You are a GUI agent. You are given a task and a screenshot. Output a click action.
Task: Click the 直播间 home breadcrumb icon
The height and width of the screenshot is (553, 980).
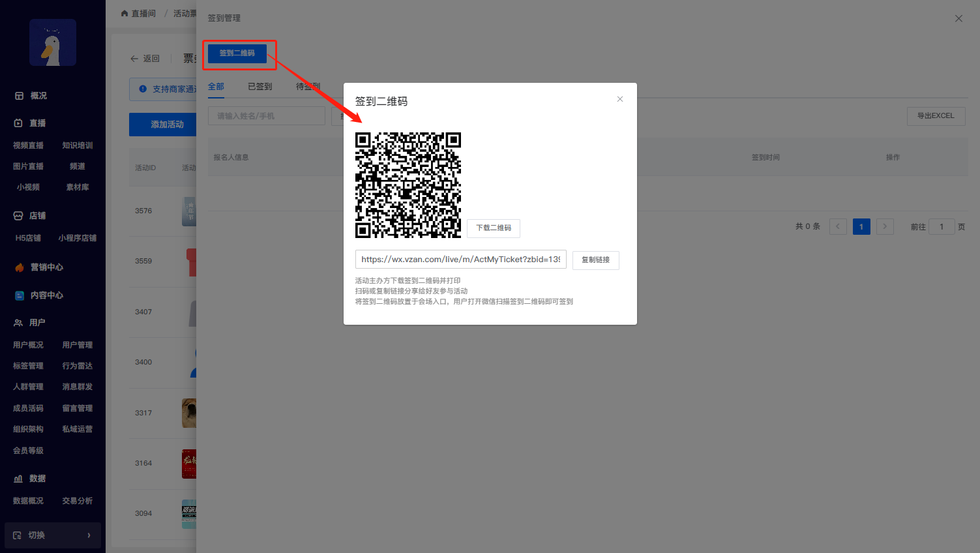[125, 13]
